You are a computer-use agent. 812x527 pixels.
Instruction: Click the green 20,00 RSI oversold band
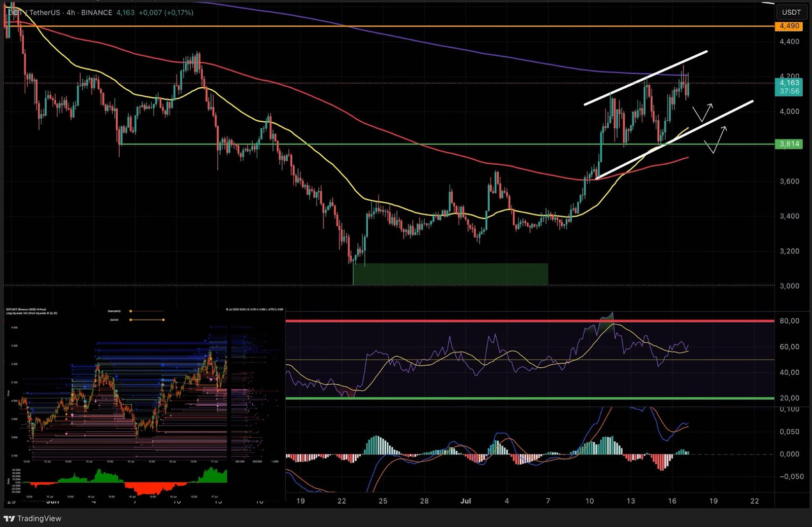[x=530, y=398]
